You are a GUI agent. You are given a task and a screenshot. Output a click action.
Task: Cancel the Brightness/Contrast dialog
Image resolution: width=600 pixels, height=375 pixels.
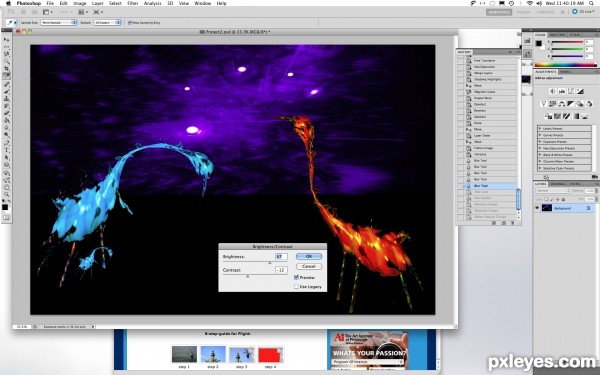(x=309, y=266)
